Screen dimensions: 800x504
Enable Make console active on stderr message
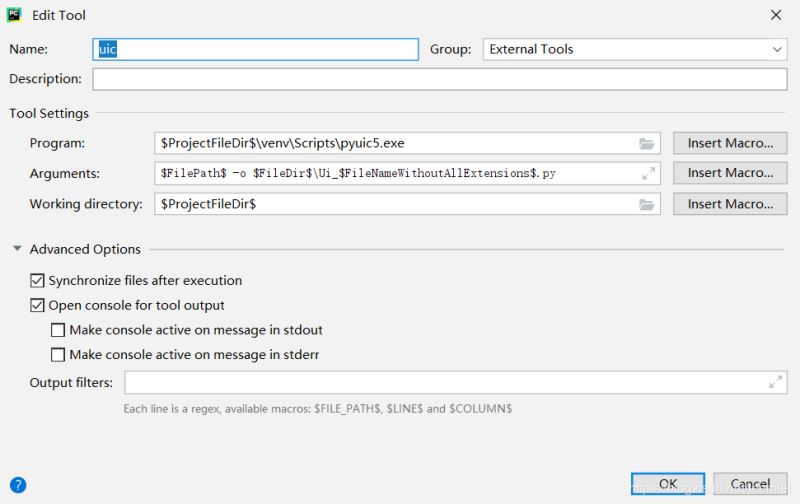58,354
